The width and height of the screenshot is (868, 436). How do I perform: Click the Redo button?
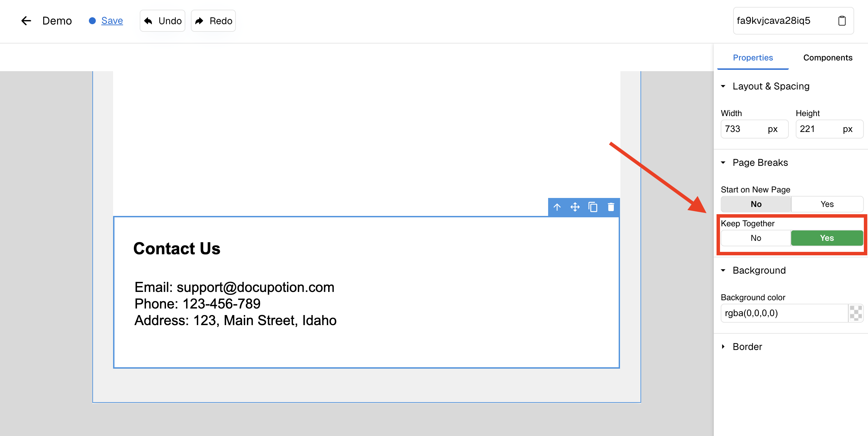click(213, 21)
